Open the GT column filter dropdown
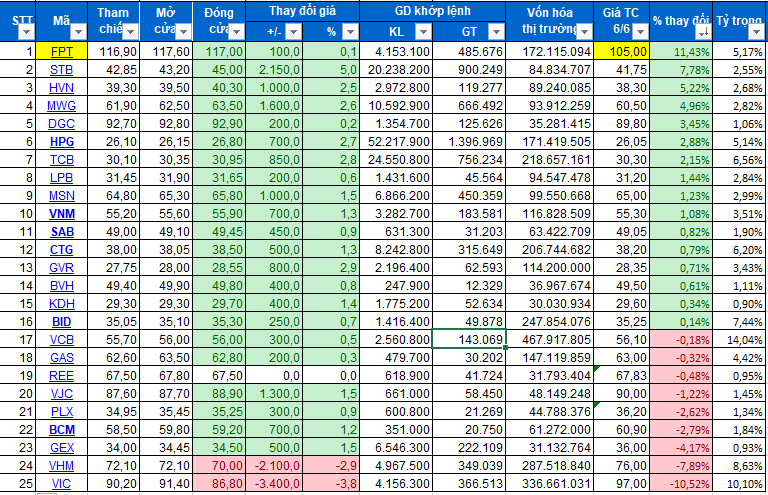Screen dimensions: 768x495 coord(496,32)
